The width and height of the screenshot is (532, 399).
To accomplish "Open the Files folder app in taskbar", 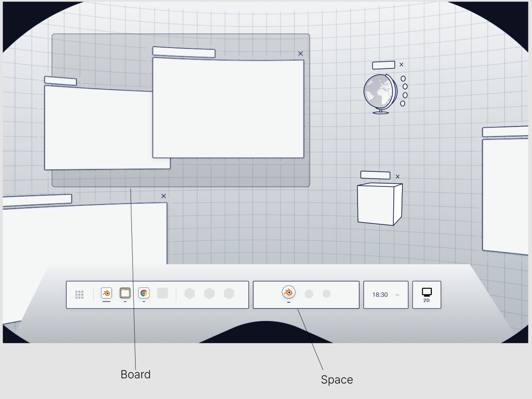I will (125, 293).
